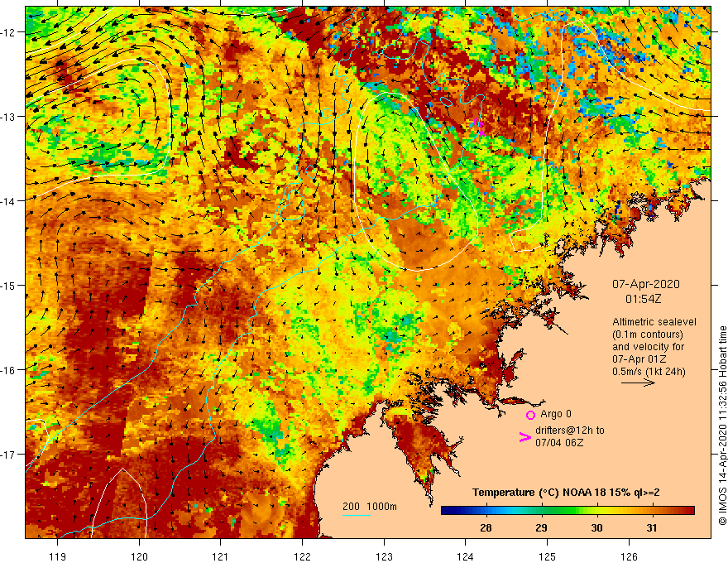Click the time text 01:54Z
728x563 pixels.
point(643,299)
